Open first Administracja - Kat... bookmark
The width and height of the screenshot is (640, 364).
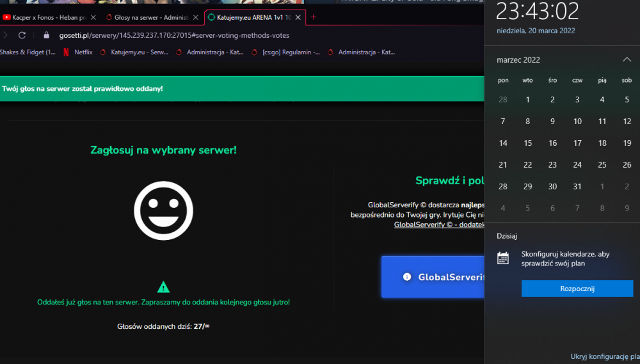pyautogui.click(x=210, y=52)
